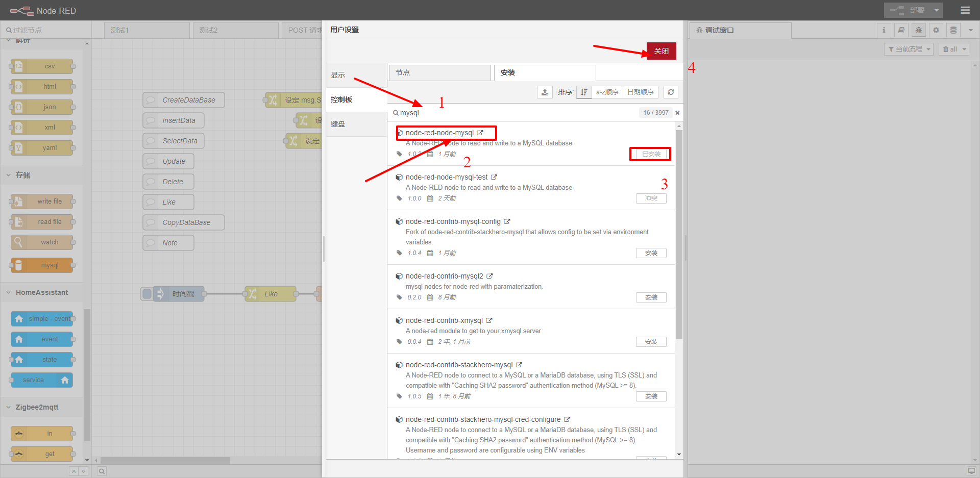Open the help book sidebar icon
This screenshot has height=478, width=980.
[x=901, y=30]
